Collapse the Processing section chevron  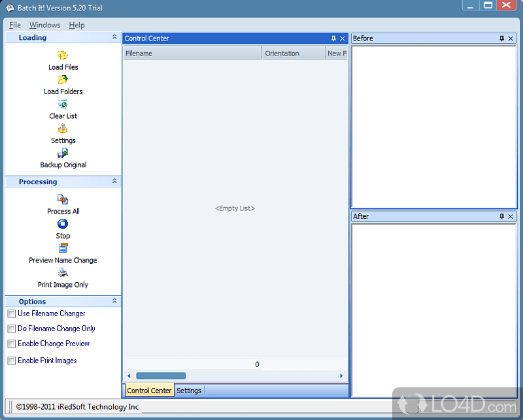(114, 181)
